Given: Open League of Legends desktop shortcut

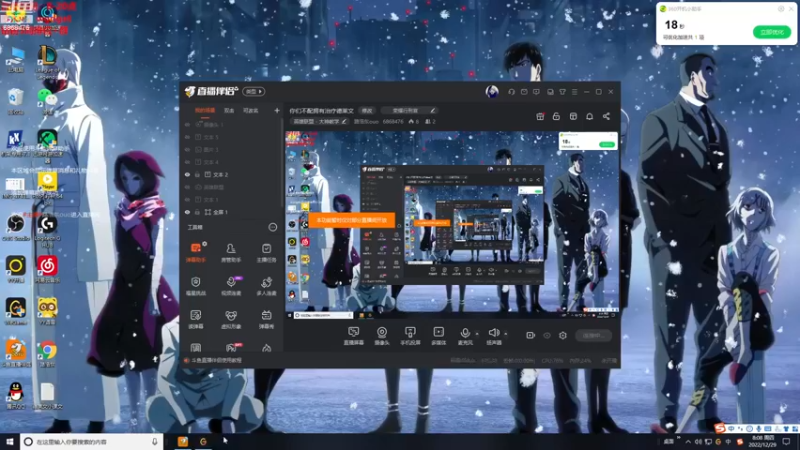Looking at the screenshot, I should (x=47, y=61).
